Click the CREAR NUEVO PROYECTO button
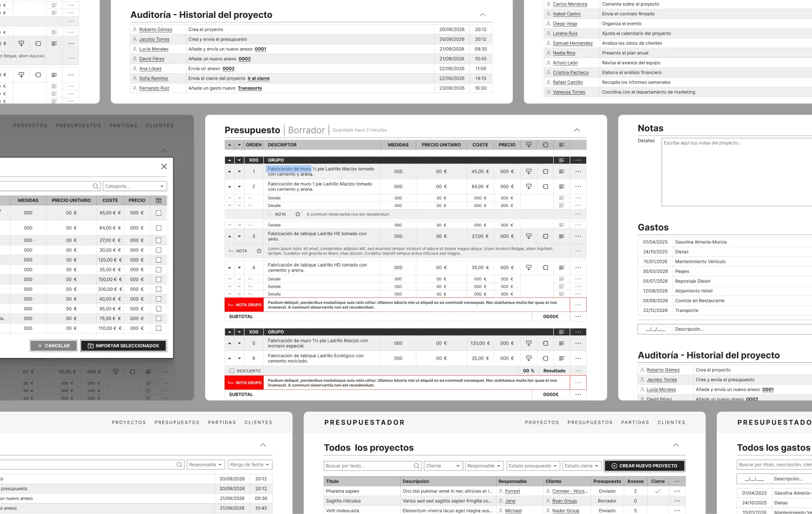This screenshot has width=812, height=514. click(644, 466)
